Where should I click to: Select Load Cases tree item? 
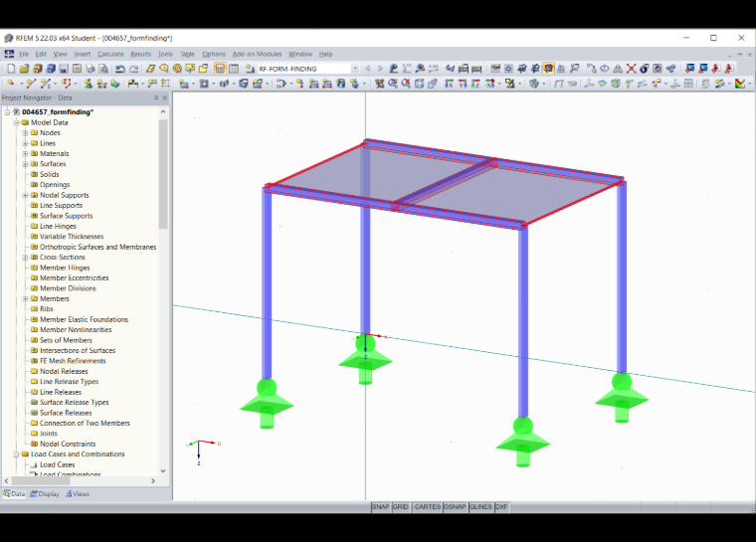(x=58, y=464)
